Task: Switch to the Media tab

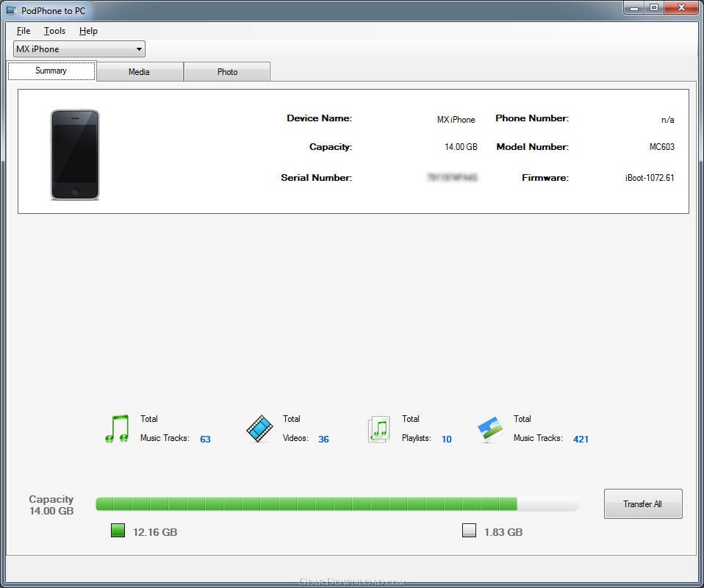Action: tap(139, 71)
